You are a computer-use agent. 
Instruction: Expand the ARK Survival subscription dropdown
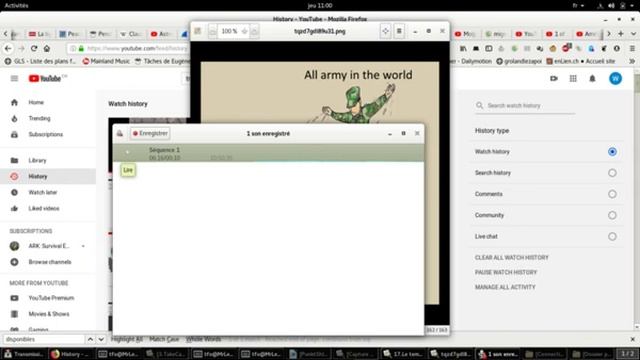83,246
